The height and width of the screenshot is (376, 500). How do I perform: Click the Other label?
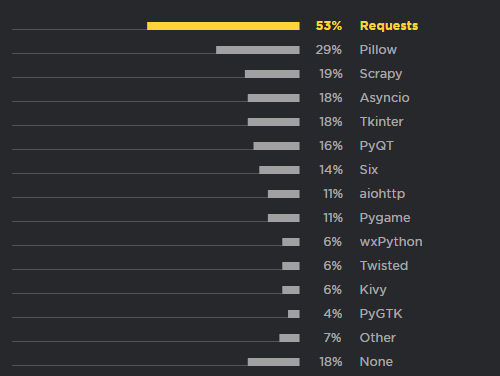378,338
